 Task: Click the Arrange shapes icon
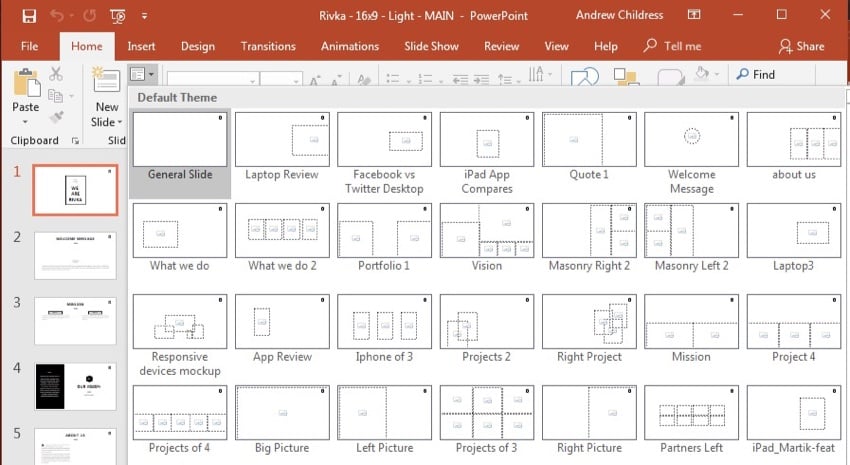pos(625,76)
